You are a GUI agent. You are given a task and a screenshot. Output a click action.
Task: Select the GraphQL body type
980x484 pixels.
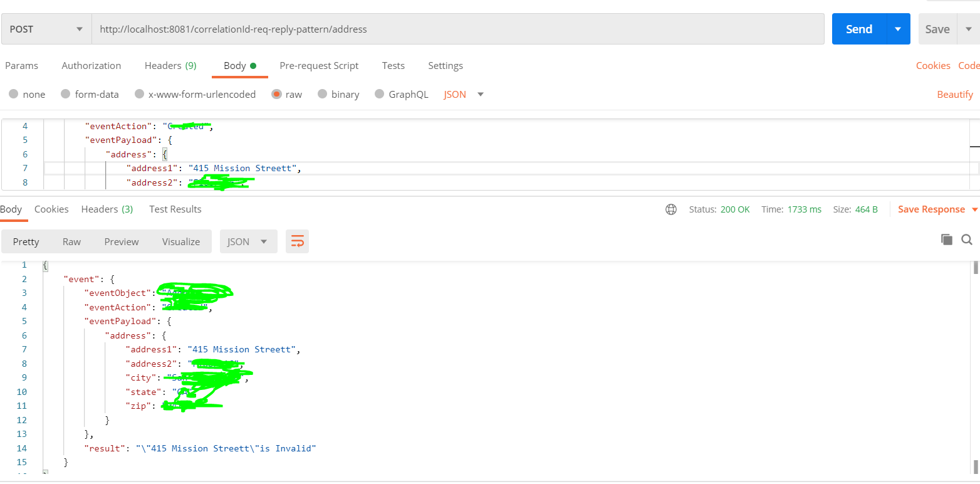pos(379,94)
